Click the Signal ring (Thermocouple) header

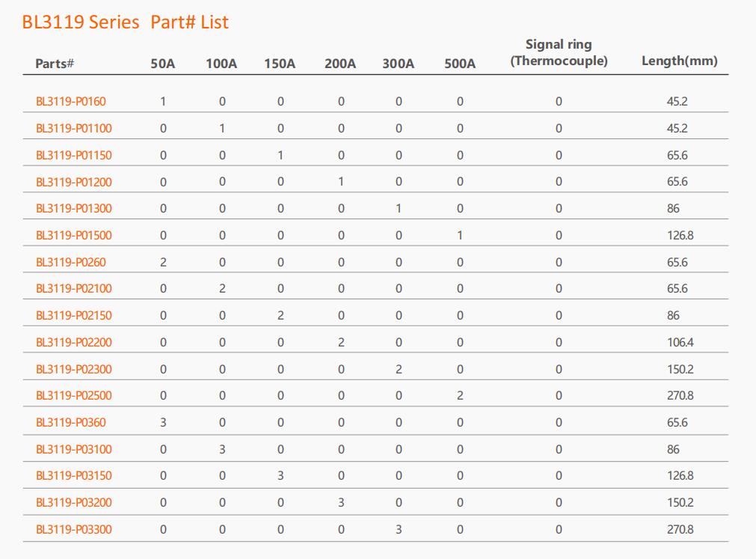click(559, 53)
